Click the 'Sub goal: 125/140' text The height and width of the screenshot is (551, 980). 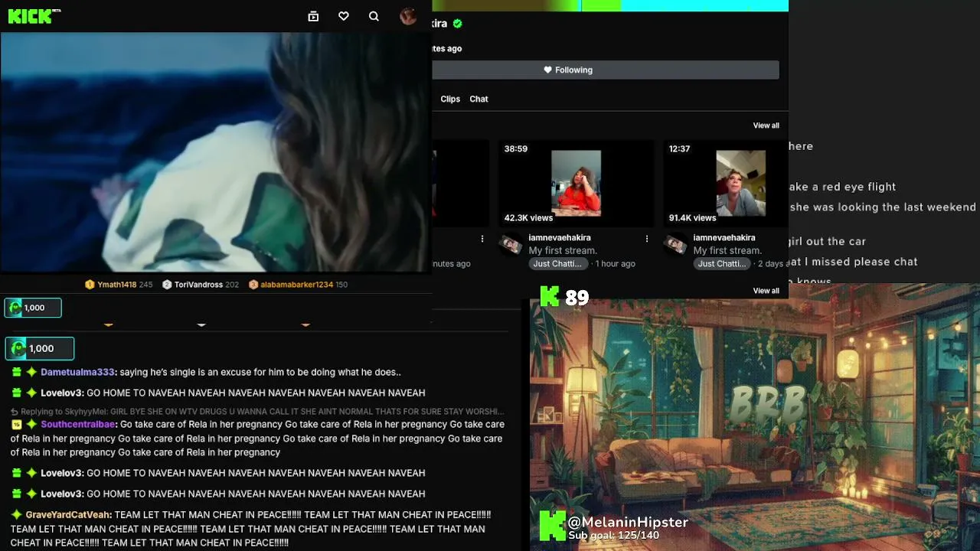coord(614,536)
